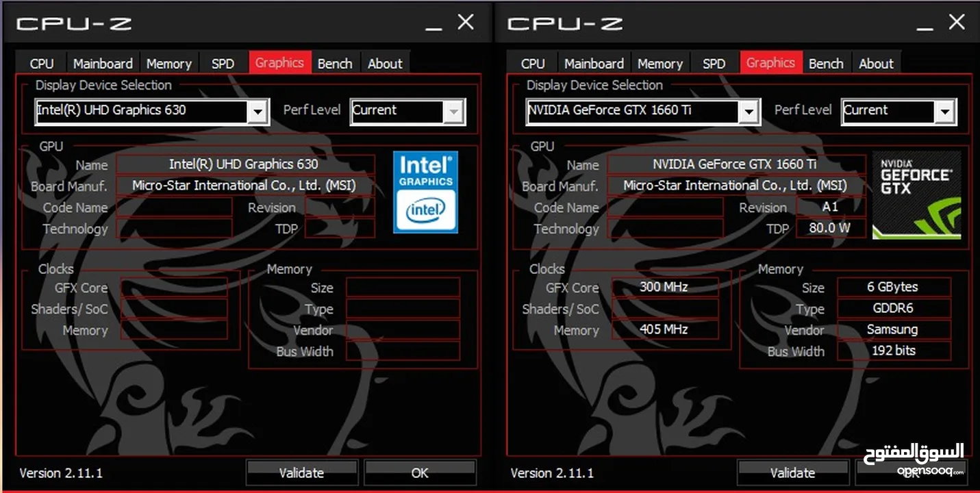Click the Revision value A1
The width and height of the screenshot is (980, 493).
[831, 207]
